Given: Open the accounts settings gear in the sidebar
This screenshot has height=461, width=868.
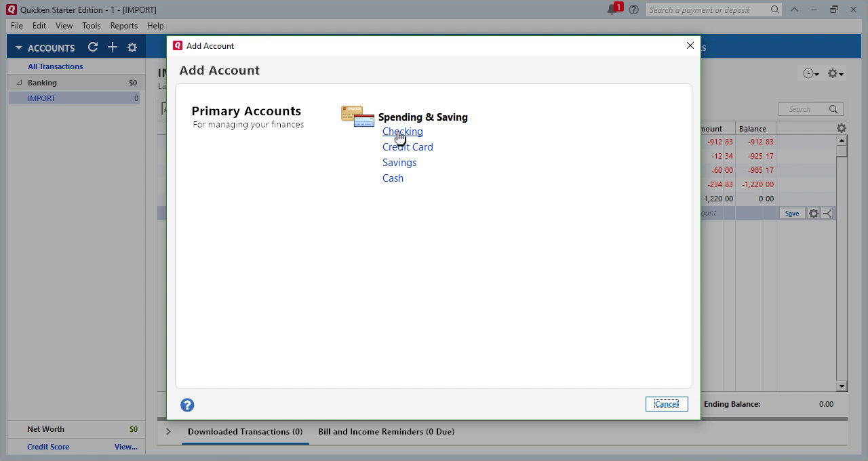Looking at the screenshot, I should (x=132, y=47).
